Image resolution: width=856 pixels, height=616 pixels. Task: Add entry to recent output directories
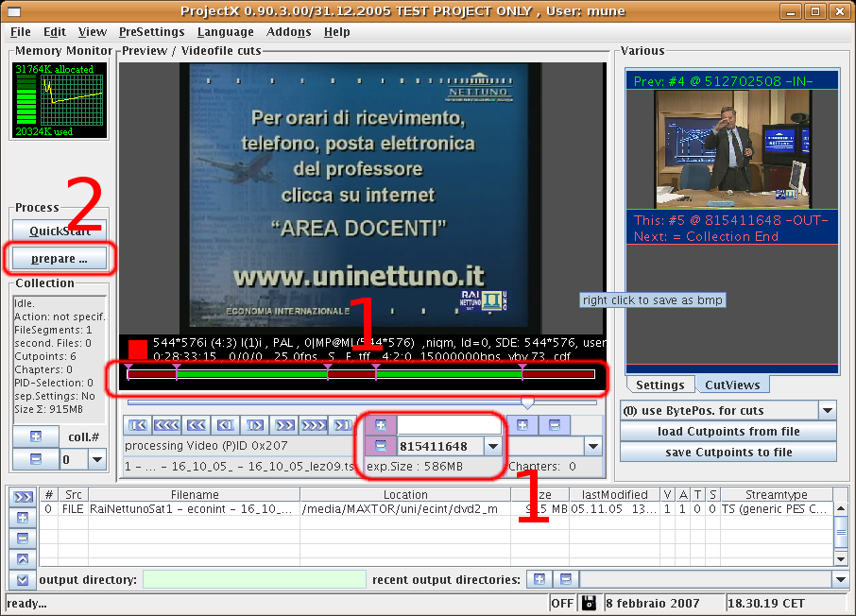(x=539, y=579)
